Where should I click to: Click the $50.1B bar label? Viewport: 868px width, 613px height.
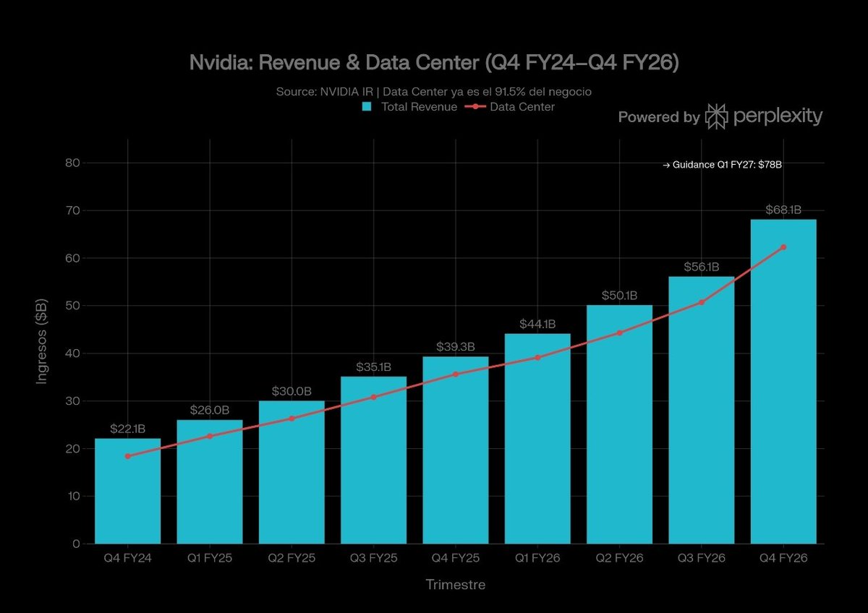619,296
